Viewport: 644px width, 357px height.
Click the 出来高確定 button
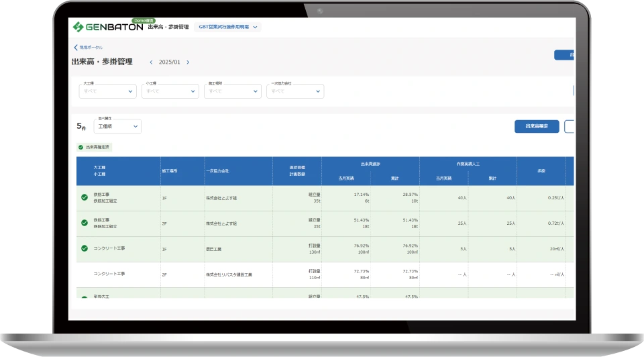click(537, 127)
